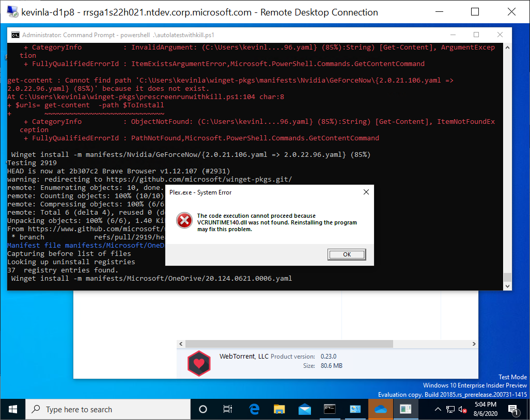Click OK in the Plex.exe error dialog
Viewport: 530px width, 420px height.
(x=347, y=254)
